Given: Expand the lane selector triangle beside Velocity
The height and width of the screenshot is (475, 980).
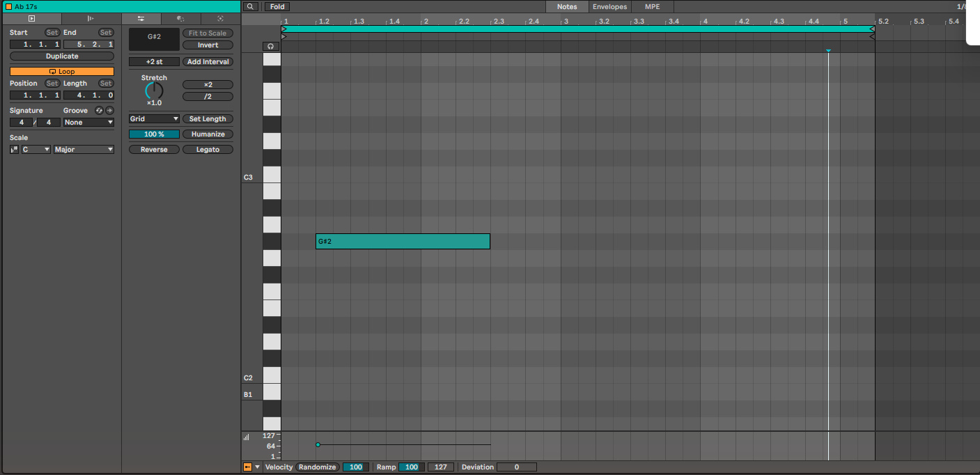Looking at the screenshot, I should click(258, 467).
